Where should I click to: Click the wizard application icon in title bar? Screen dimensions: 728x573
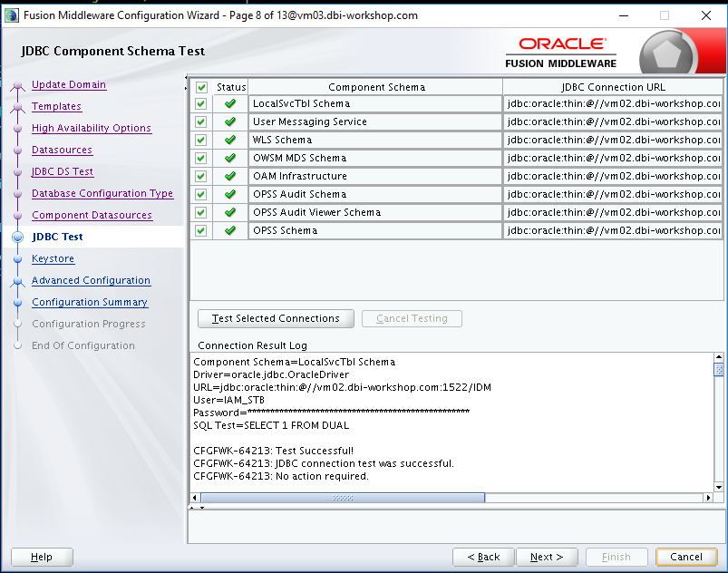pos(12,15)
